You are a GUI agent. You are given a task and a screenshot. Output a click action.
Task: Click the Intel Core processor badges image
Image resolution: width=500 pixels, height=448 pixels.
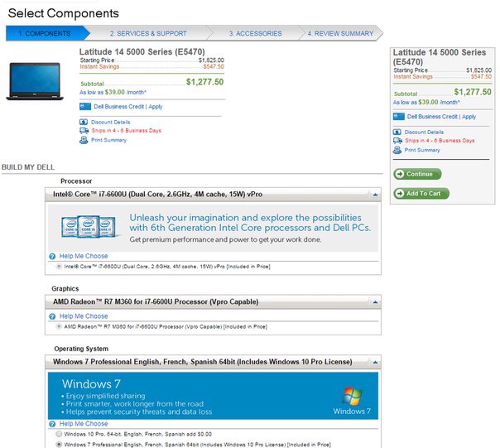[89, 226]
